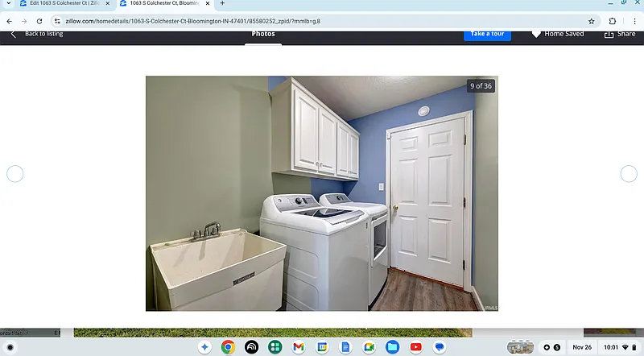Open a new browser tab
The image size is (644, 356).
tap(222, 3)
